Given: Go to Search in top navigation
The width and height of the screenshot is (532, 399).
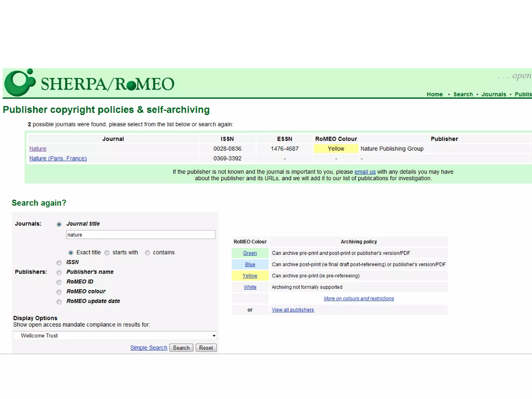Looking at the screenshot, I should point(463,94).
